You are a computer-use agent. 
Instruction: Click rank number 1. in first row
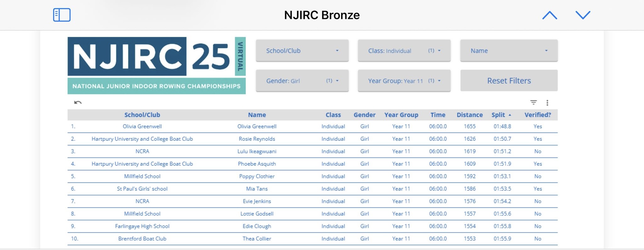73,126
